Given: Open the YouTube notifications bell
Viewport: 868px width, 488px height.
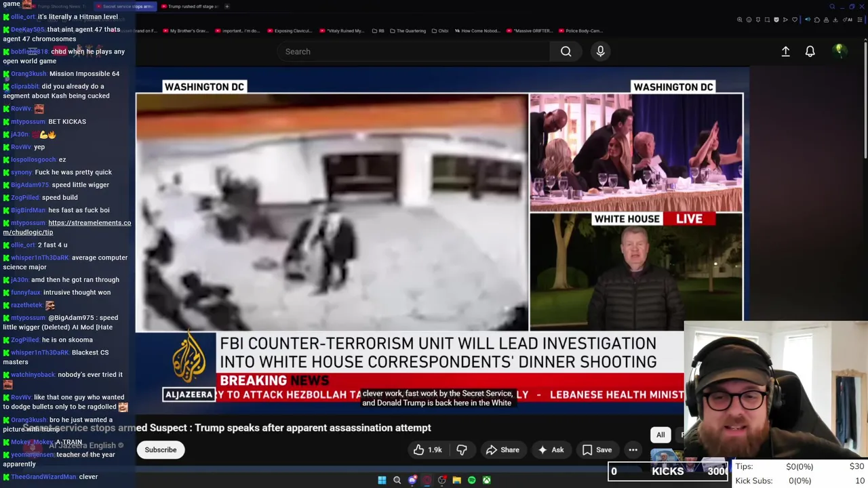Looking at the screenshot, I should click(810, 52).
